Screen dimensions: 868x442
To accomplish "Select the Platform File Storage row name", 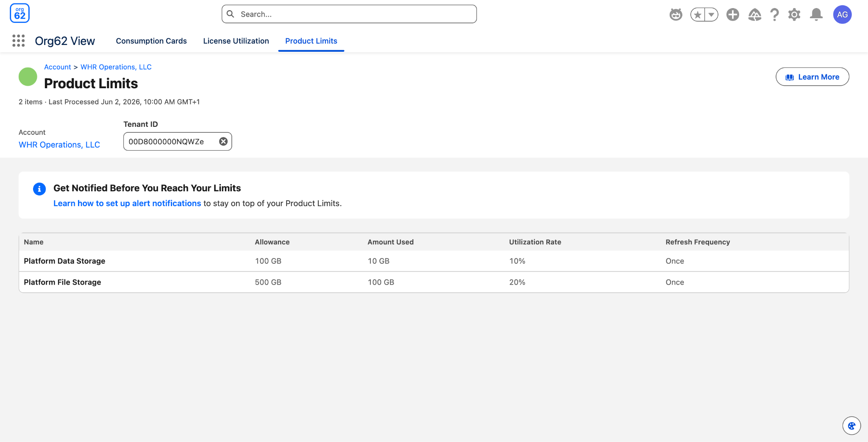I will point(62,282).
